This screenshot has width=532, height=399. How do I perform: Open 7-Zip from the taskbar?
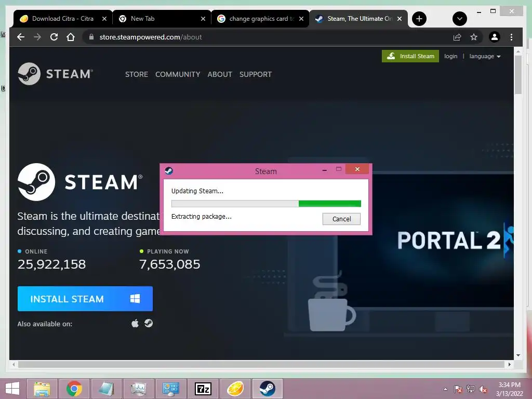pos(203,389)
